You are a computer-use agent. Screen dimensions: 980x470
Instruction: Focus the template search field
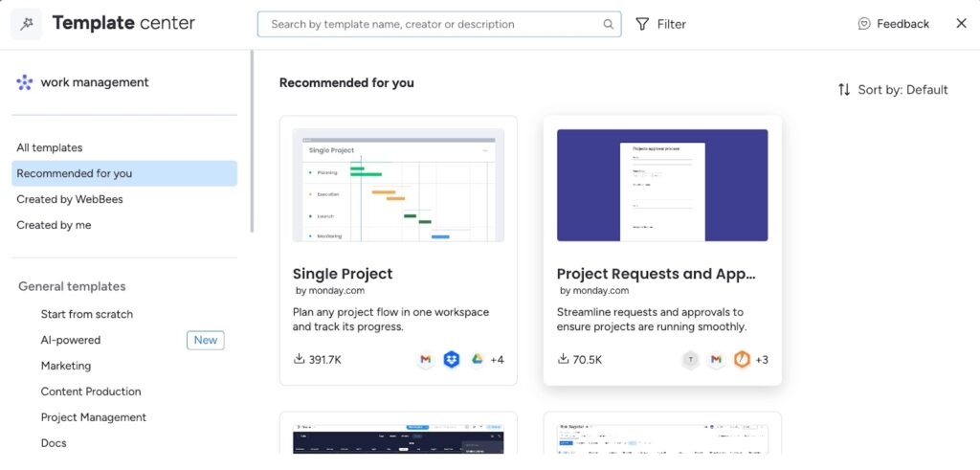point(439,24)
